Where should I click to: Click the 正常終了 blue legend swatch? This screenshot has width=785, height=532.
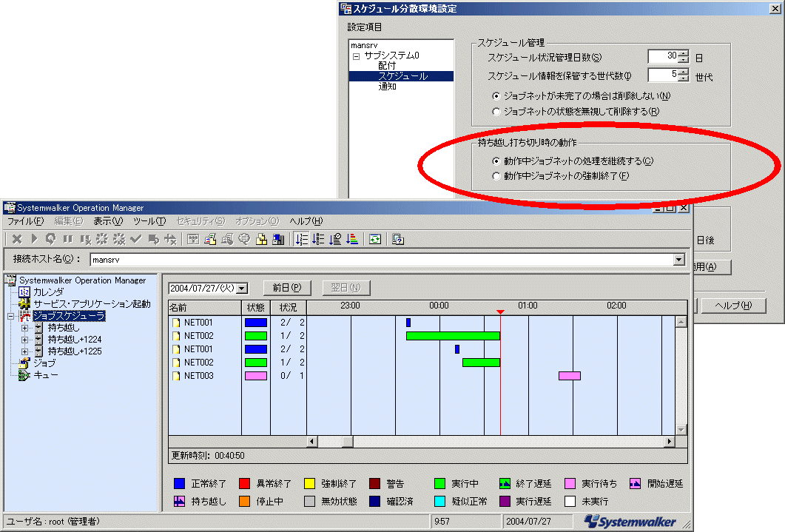click(x=179, y=483)
